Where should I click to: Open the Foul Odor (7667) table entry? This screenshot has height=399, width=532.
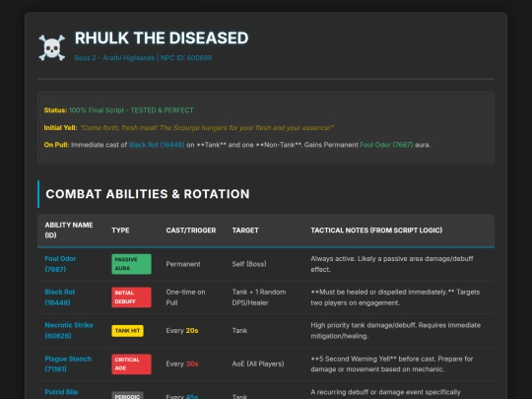[60, 264]
